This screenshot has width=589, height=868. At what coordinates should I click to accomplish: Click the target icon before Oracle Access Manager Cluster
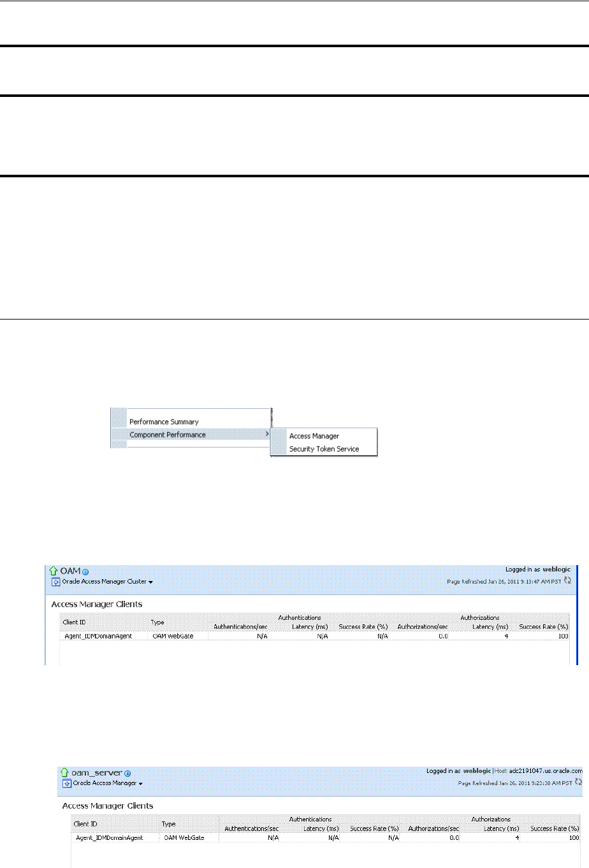[x=55, y=582]
